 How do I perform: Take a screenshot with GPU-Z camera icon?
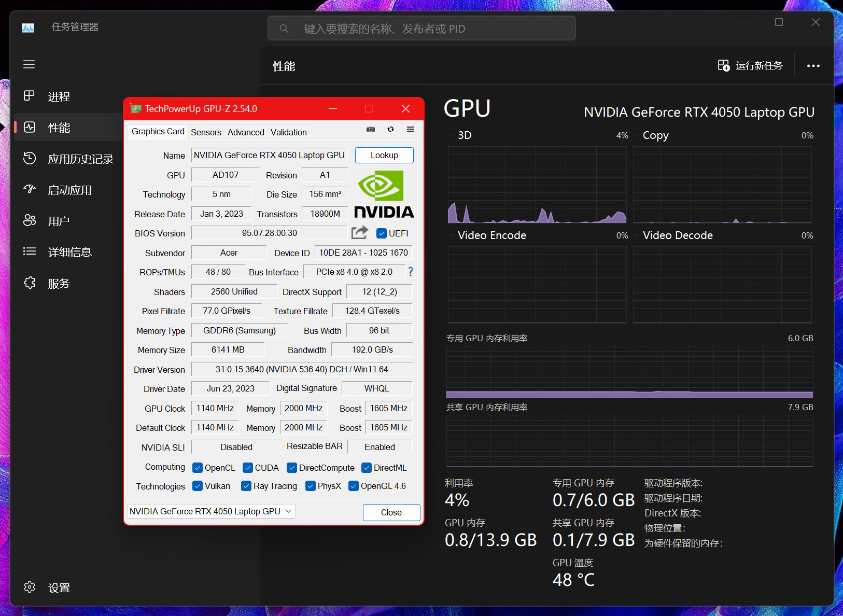click(x=371, y=129)
